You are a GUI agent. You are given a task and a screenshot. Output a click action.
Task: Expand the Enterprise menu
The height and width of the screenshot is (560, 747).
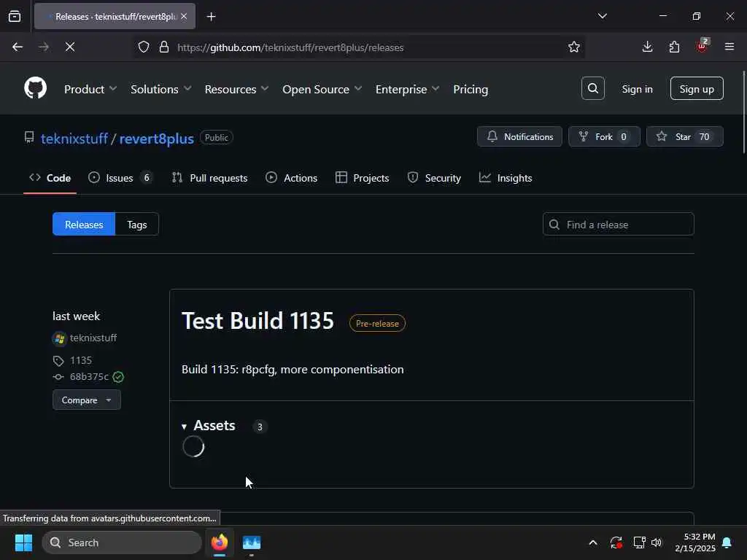pyautogui.click(x=407, y=89)
